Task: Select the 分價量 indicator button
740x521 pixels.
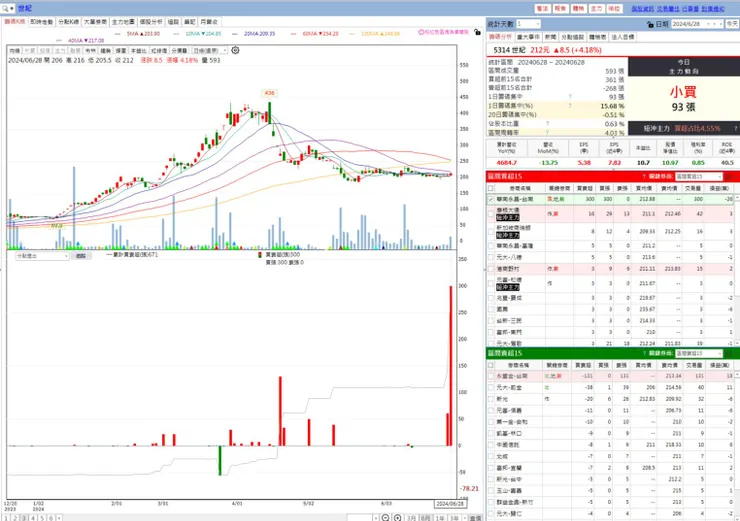Action: coord(179,50)
